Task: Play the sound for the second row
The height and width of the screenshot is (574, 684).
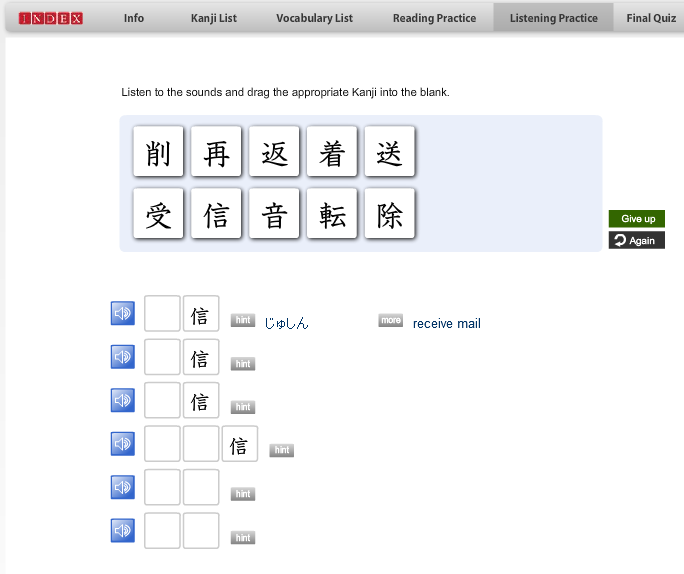Action: click(x=123, y=357)
